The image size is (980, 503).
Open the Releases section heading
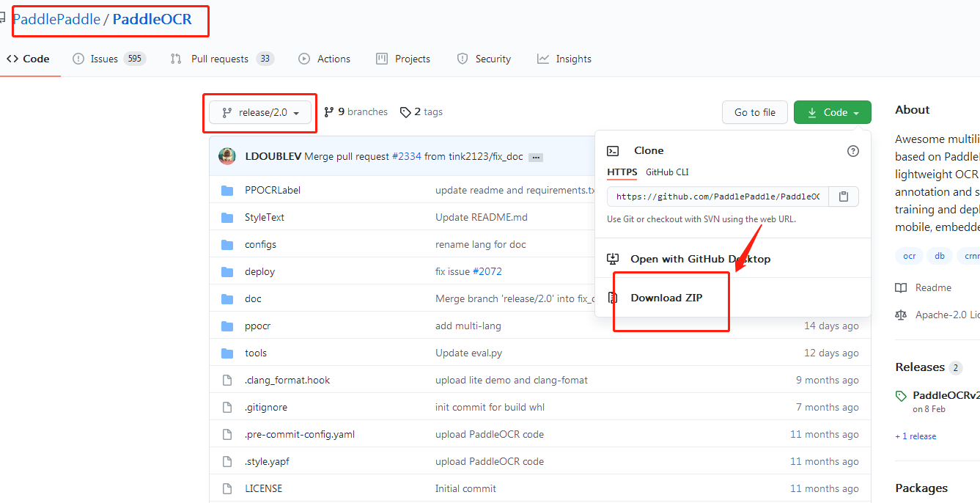[920, 367]
